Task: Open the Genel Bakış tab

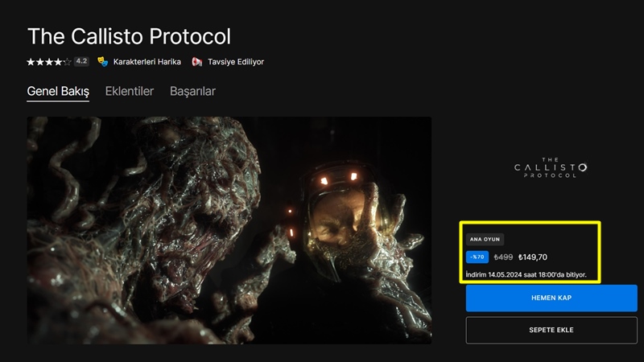Action: [x=58, y=92]
